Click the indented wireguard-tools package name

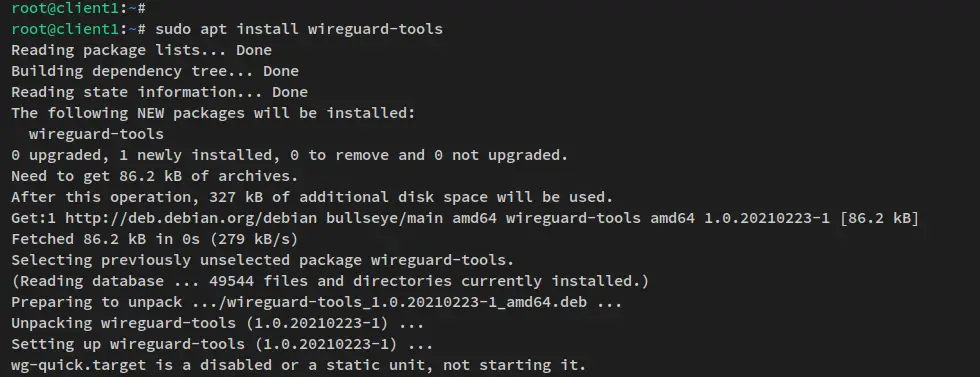click(x=96, y=134)
